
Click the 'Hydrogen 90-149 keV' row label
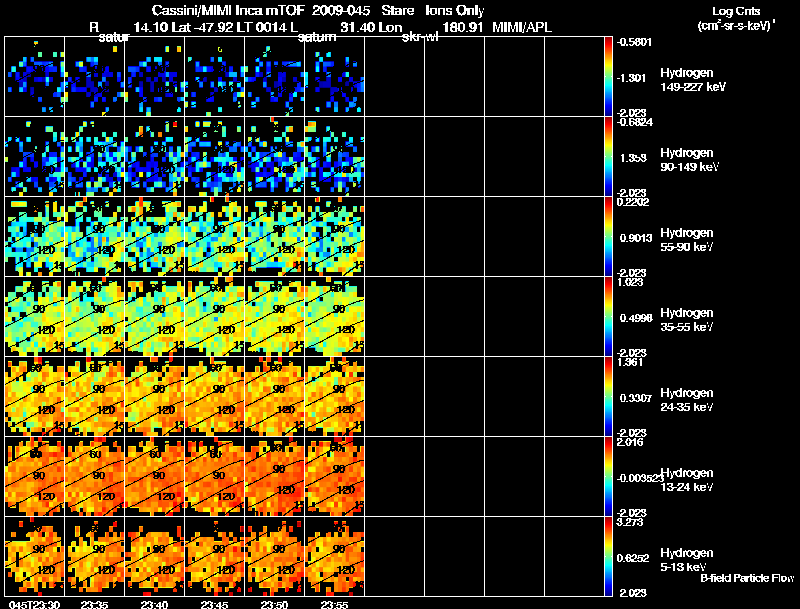[689, 160]
